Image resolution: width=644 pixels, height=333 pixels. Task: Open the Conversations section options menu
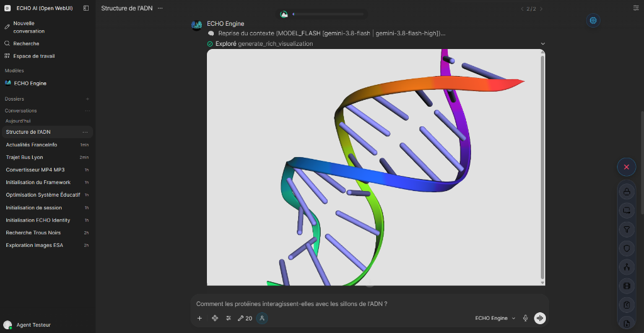[87, 111]
